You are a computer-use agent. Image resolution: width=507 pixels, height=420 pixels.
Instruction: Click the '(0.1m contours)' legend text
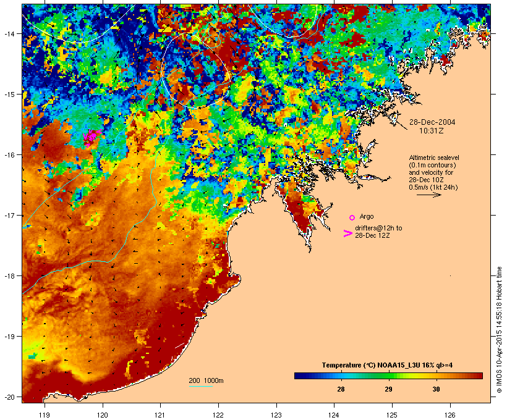pyautogui.click(x=432, y=165)
